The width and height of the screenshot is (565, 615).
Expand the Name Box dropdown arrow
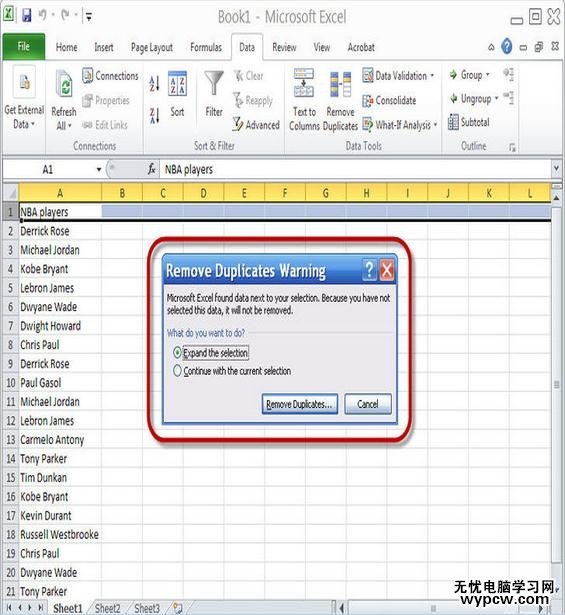[x=99, y=169]
